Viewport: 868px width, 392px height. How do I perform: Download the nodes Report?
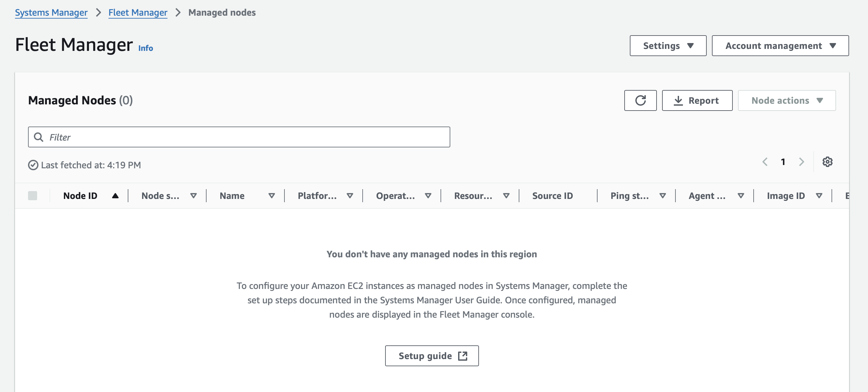(x=697, y=100)
